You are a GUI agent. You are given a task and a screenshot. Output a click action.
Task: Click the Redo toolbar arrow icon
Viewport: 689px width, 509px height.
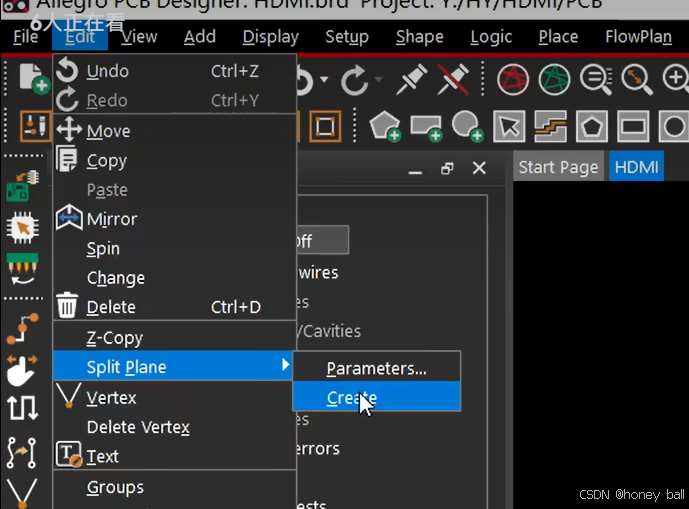tap(355, 80)
